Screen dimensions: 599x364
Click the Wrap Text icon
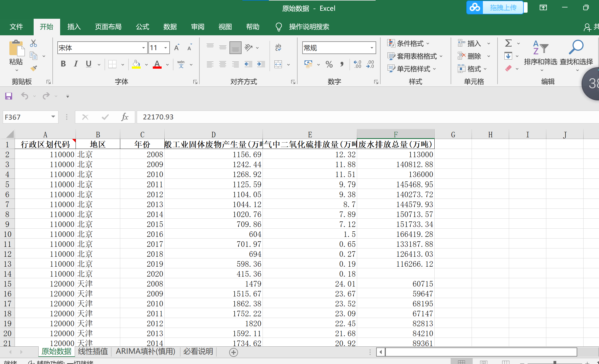tap(278, 47)
